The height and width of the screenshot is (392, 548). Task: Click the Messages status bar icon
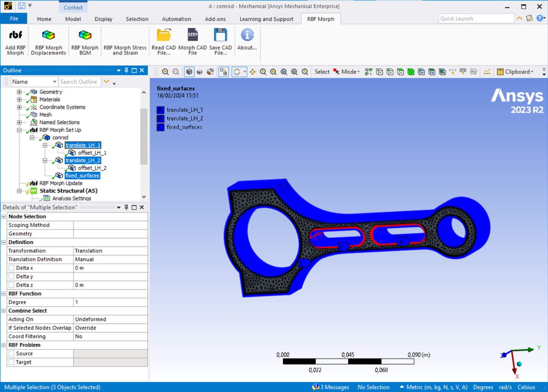click(315, 387)
